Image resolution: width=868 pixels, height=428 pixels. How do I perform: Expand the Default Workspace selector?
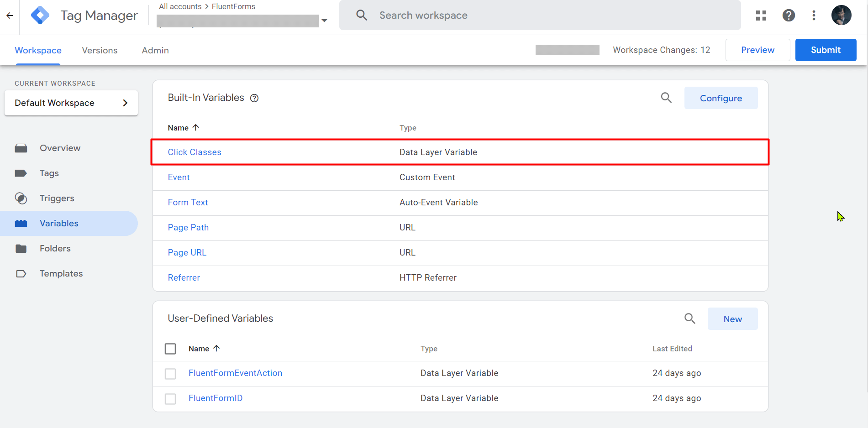coord(71,103)
